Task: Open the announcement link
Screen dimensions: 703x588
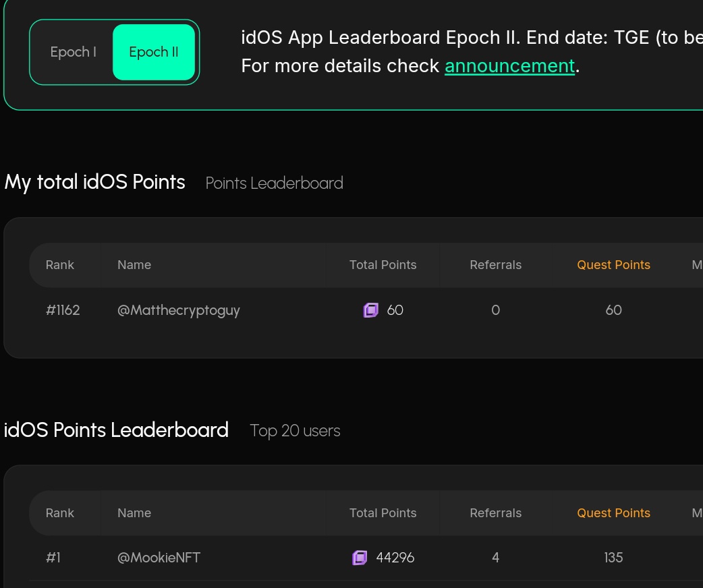Action: 509,65
